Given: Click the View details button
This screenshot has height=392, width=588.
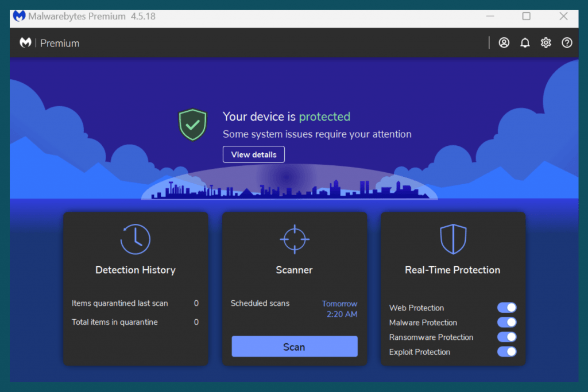Looking at the screenshot, I should [x=253, y=154].
